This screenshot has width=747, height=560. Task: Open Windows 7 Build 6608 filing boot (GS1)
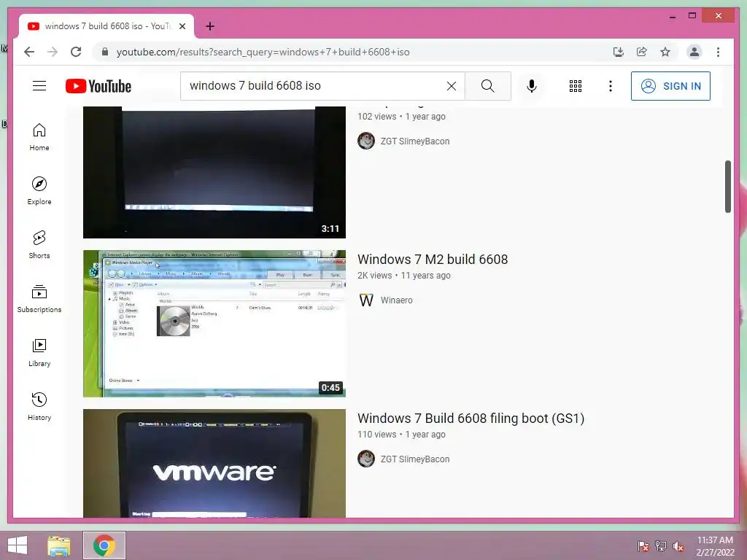coord(471,419)
